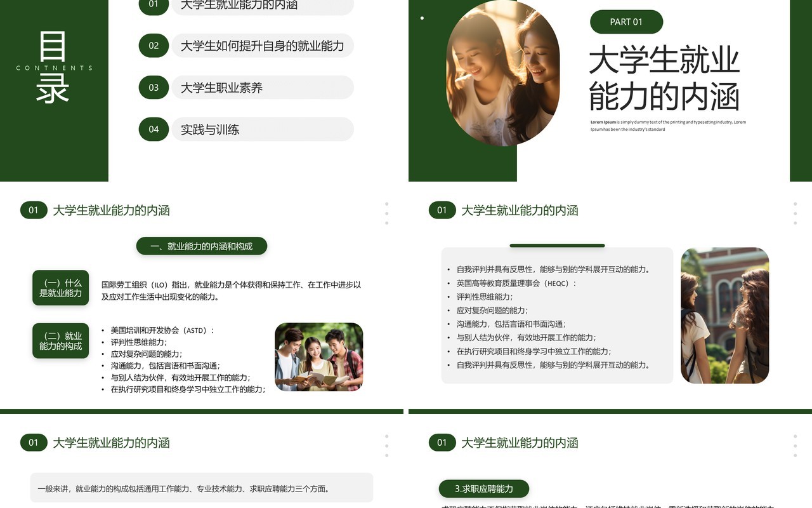Click the three dots on the 3.求职应聘能力 slide

(796, 446)
